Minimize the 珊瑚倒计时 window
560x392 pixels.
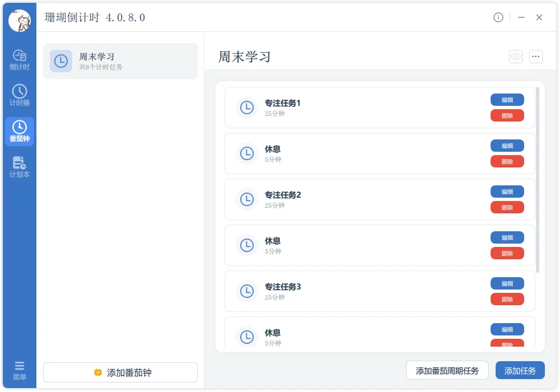[521, 17]
